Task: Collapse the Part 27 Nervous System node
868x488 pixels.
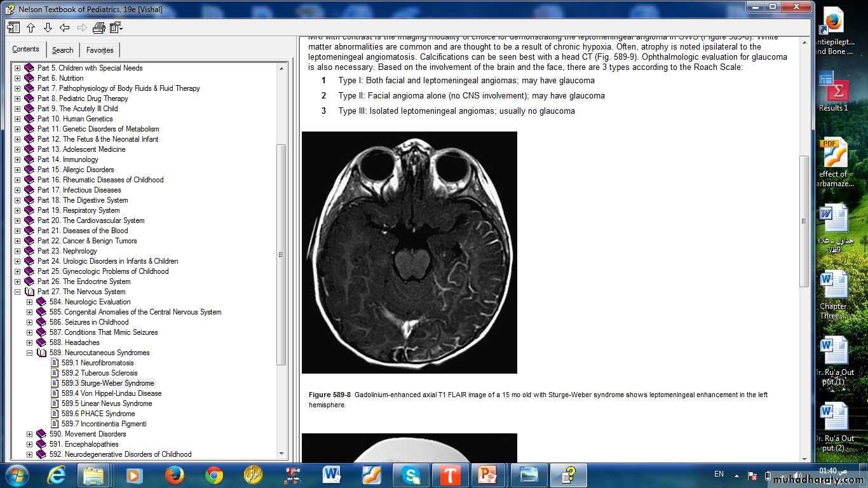Action: click(18, 292)
